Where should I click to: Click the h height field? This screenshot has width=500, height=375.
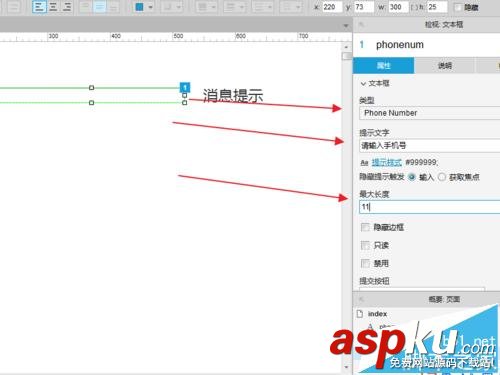click(x=437, y=7)
